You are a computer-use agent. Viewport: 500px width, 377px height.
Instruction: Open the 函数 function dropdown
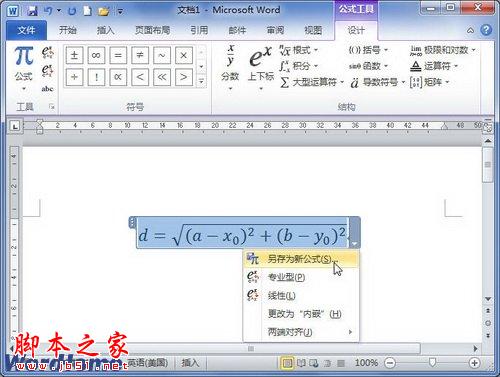pos(368,66)
